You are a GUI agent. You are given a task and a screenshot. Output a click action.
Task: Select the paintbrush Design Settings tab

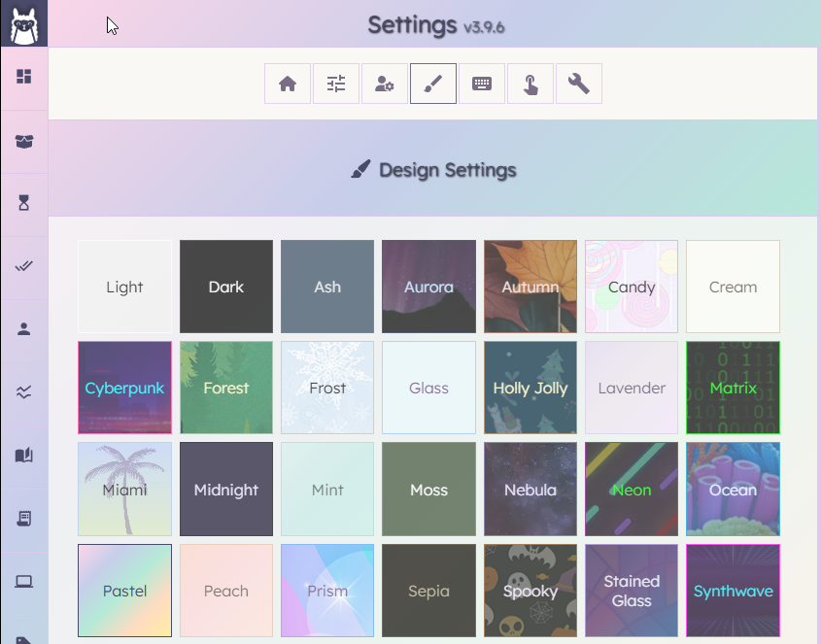433,84
